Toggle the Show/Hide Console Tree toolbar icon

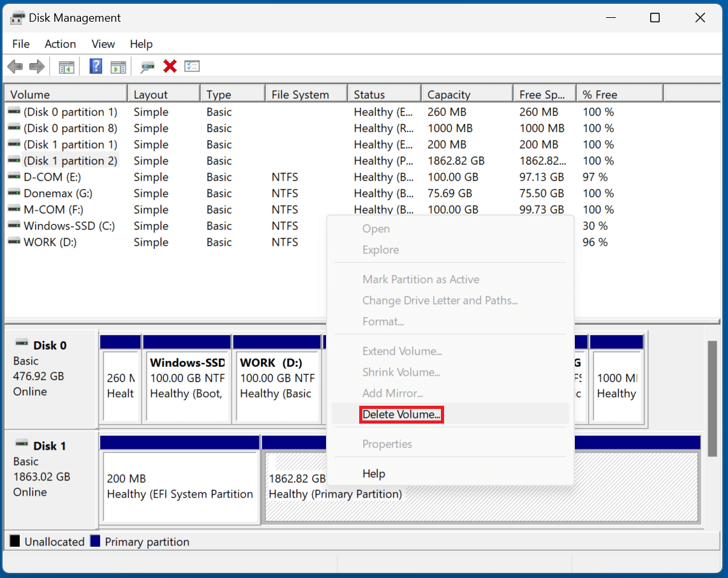tap(66, 66)
